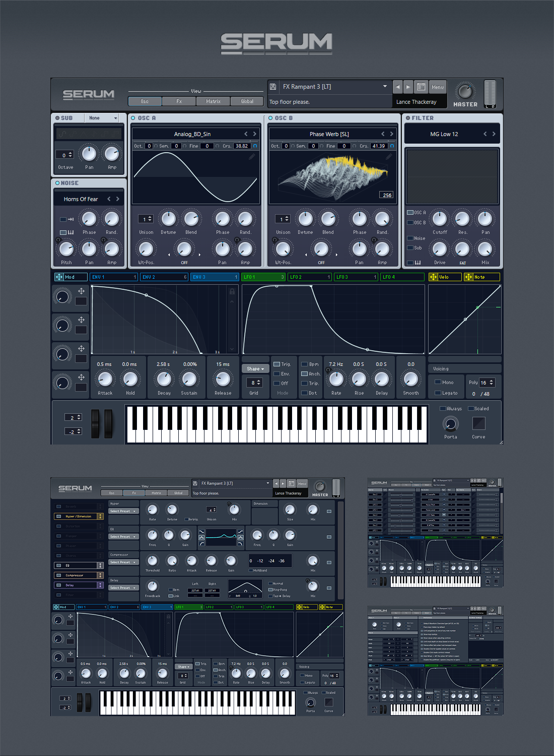Click the OSC A Unison stepper

pyautogui.click(x=150, y=219)
